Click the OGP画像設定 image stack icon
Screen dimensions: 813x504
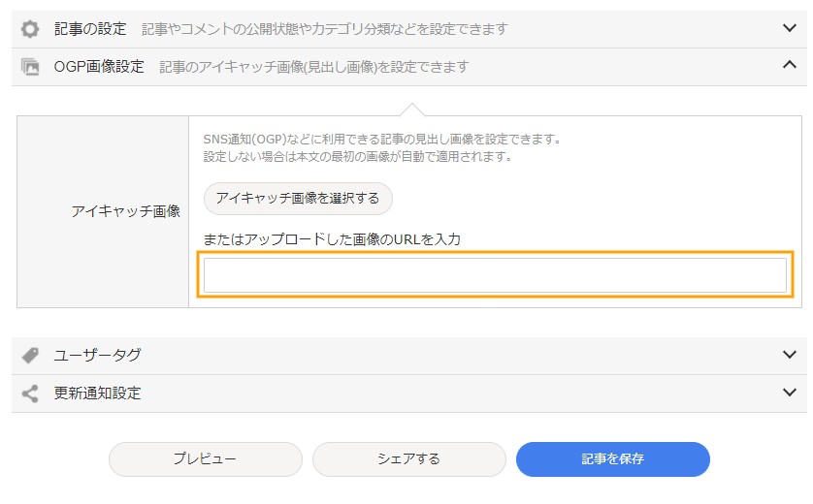tap(30, 67)
